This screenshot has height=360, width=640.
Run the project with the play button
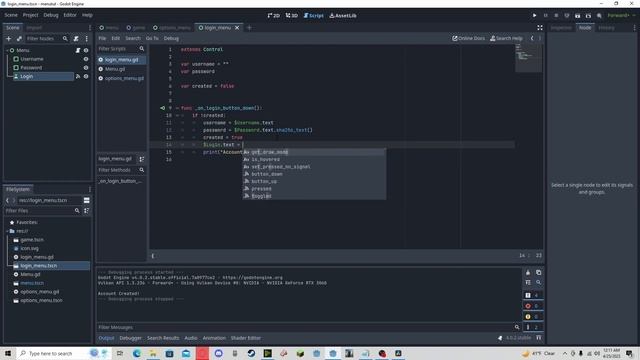pyautogui.click(x=534, y=16)
